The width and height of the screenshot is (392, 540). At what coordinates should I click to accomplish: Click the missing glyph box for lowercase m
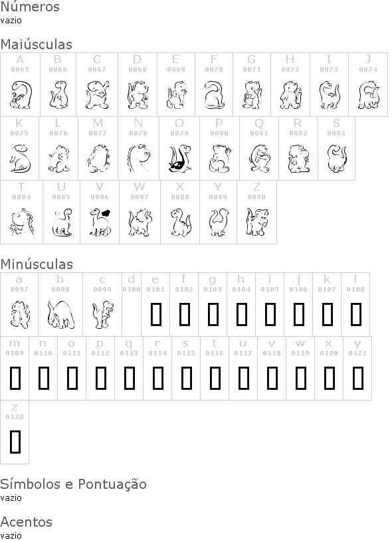15,378
